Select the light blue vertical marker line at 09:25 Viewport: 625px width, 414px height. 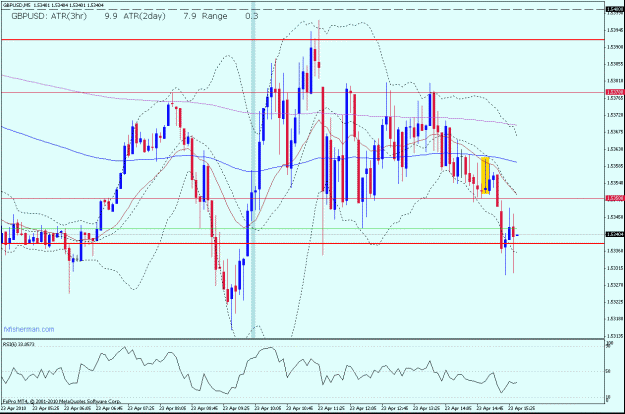click(253, 171)
